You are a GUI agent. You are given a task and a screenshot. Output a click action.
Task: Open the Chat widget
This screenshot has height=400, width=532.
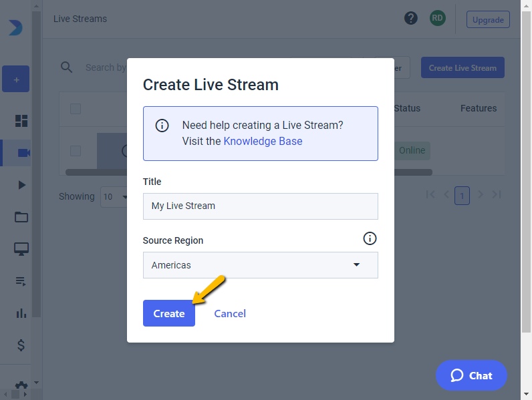(x=471, y=375)
